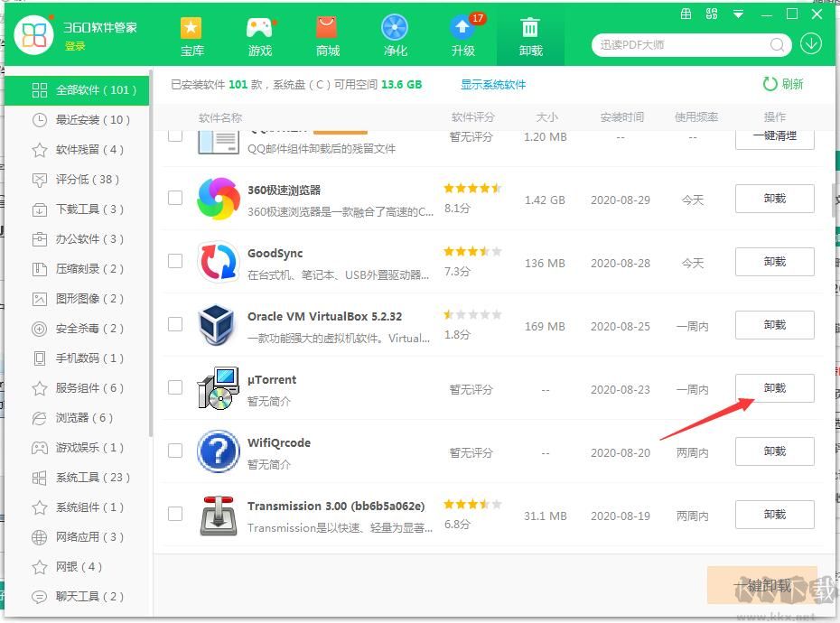Select 全部软件 (101) category
The height and width of the screenshot is (623, 840).
[77, 90]
